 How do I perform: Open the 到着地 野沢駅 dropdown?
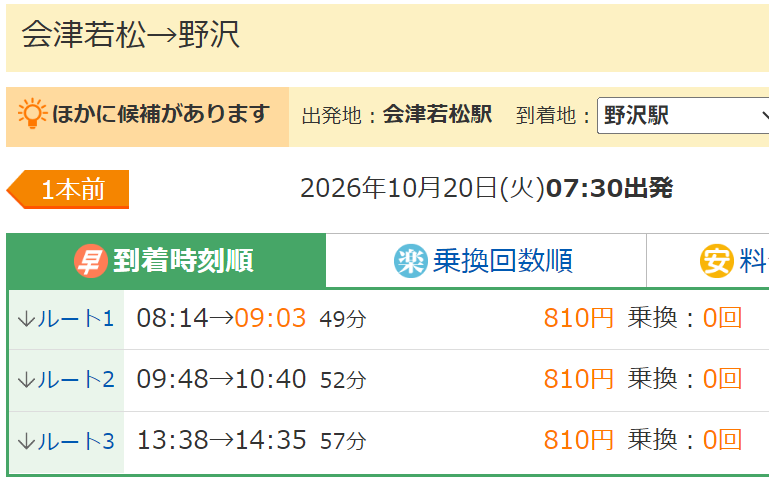point(683,116)
